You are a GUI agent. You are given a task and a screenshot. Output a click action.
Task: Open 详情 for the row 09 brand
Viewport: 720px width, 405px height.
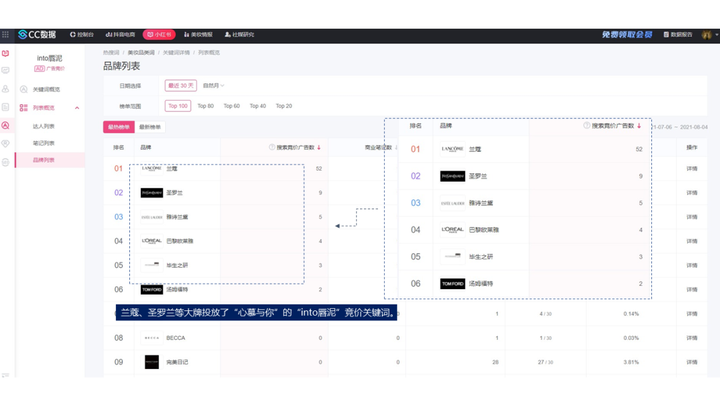(692, 362)
